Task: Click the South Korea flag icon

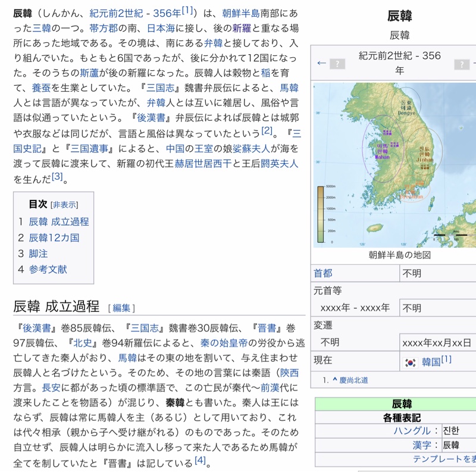Action: 410,362
